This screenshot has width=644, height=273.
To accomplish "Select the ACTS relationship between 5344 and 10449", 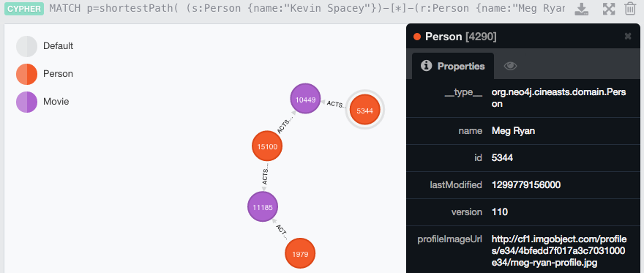I will 334,104.
